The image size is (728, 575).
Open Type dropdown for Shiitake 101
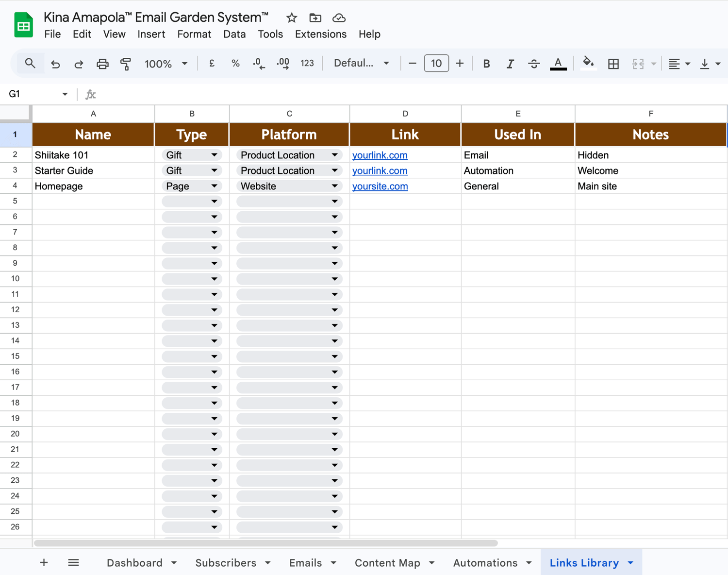[x=214, y=155]
